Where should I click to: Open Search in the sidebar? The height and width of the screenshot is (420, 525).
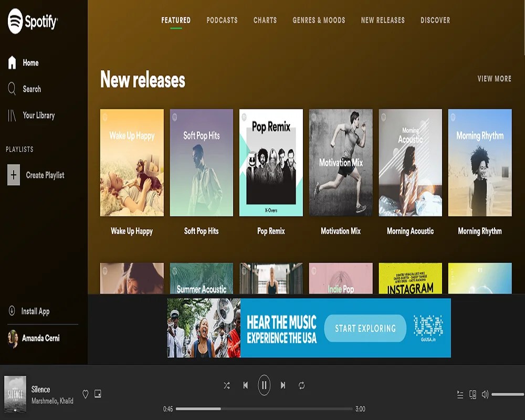tap(24, 89)
